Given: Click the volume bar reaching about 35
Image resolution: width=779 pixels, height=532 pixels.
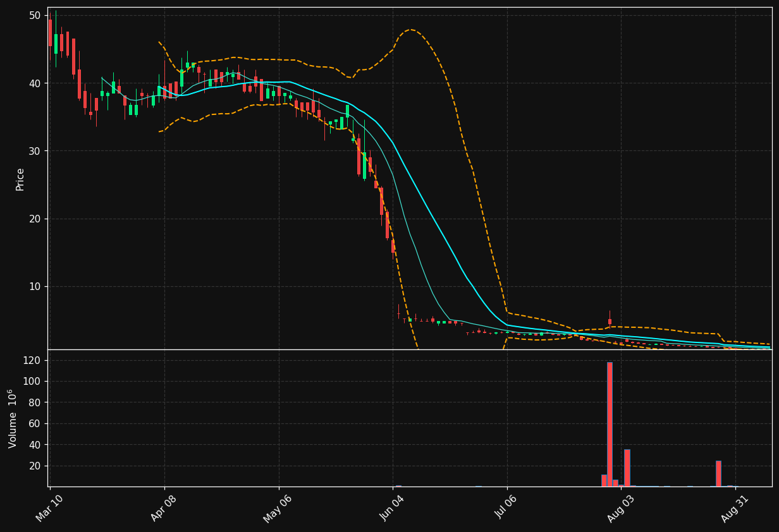Looking at the screenshot, I should [x=627, y=468].
